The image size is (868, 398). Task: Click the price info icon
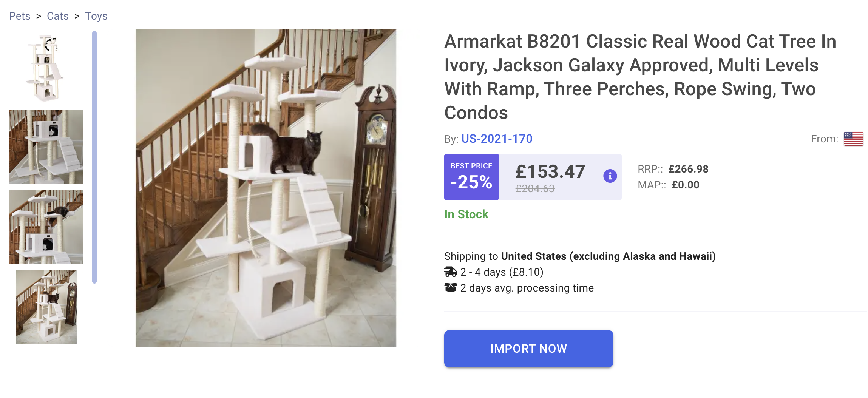tap(610, 176)
